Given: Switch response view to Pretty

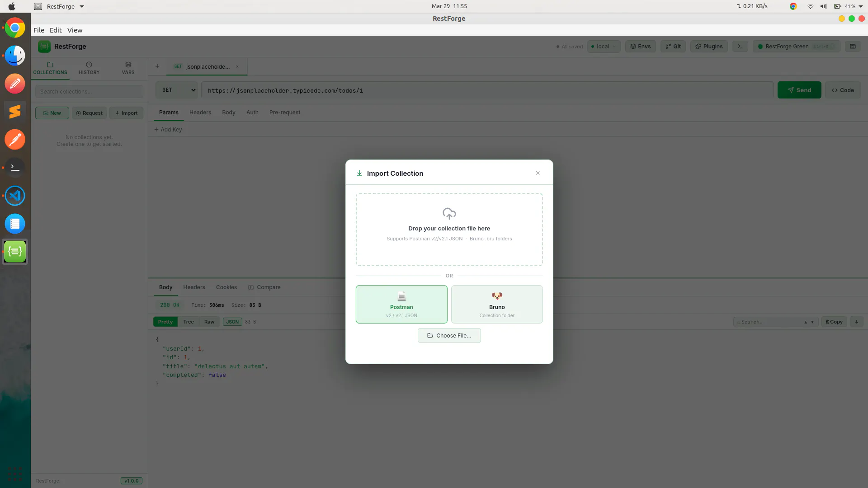Looking at the screenshot, I should coord(165,322).
